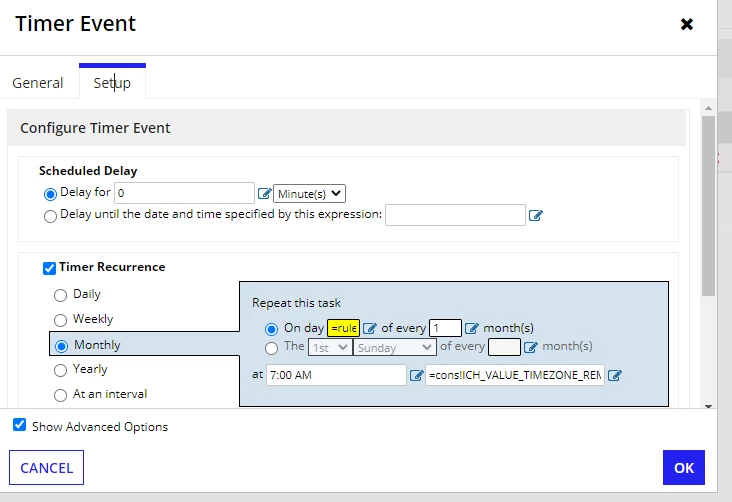This screenshot has width=732, height=502.
Task: Open the Sunday weekday dropdown
Action: pyautogui.click(x=394, y=347)
